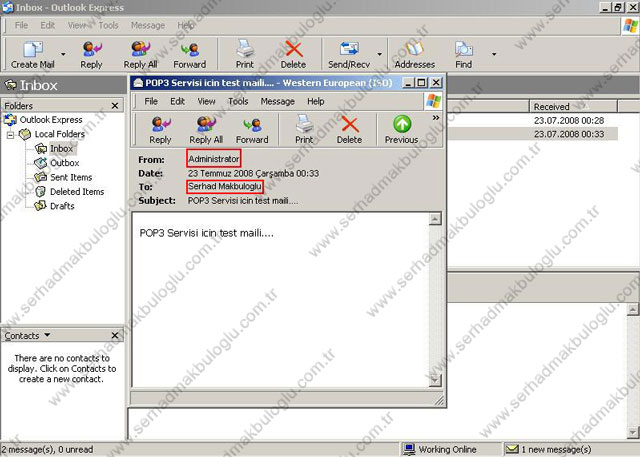Click Forward in message window toolbar
Screen dimensions: 640x457
pos(252,130)
